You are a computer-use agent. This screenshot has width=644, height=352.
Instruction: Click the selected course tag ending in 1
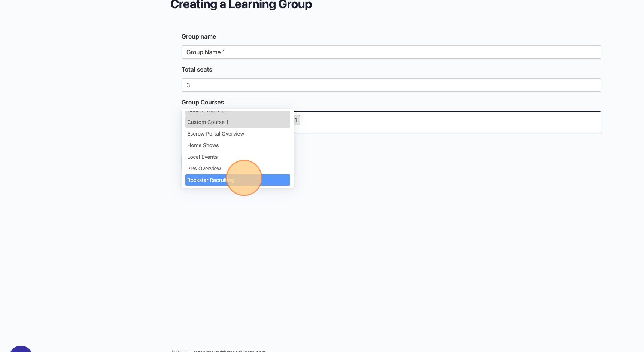pos(297,120)
